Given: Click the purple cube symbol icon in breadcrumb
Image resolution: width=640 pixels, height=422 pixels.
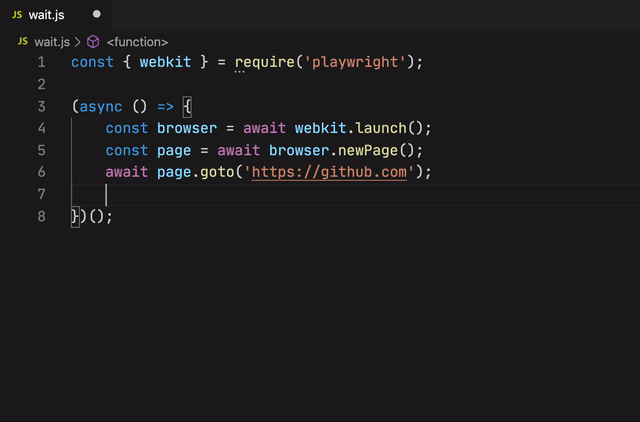Looking at the screenshot, I should (93, 42).
